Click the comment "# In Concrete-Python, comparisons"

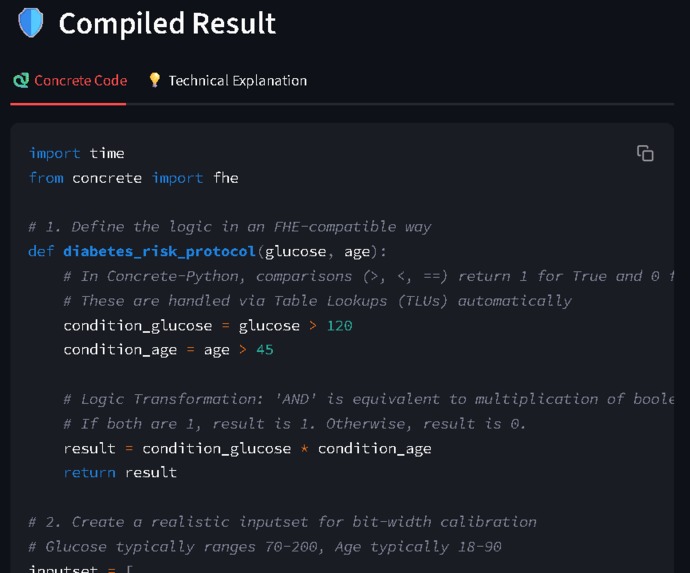(x=369, y=276)
